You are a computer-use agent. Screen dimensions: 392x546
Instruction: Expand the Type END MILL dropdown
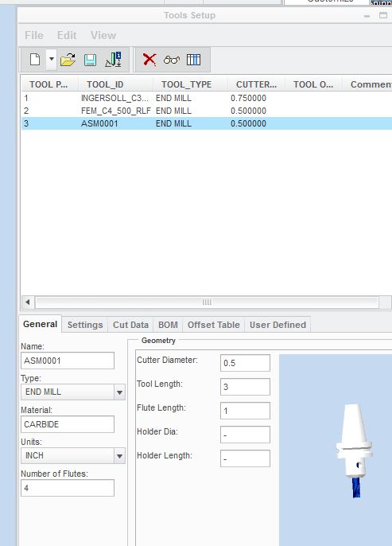click(119, 392)
